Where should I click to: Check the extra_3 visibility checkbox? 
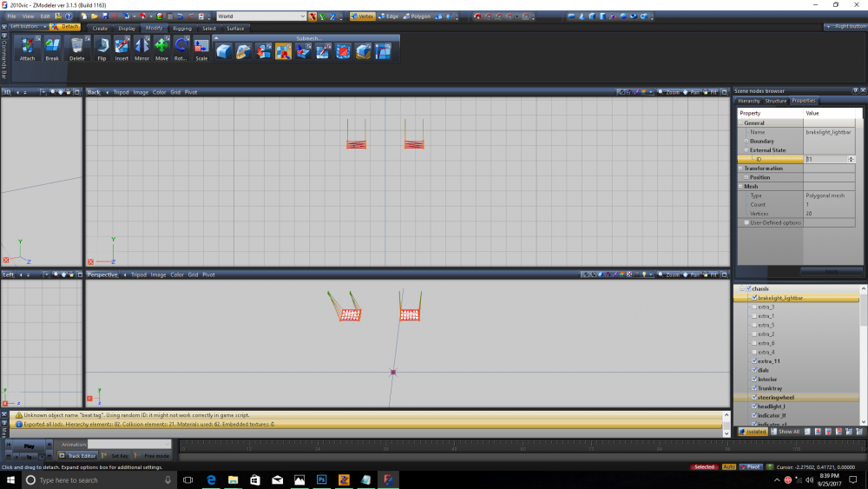point(754,307)
